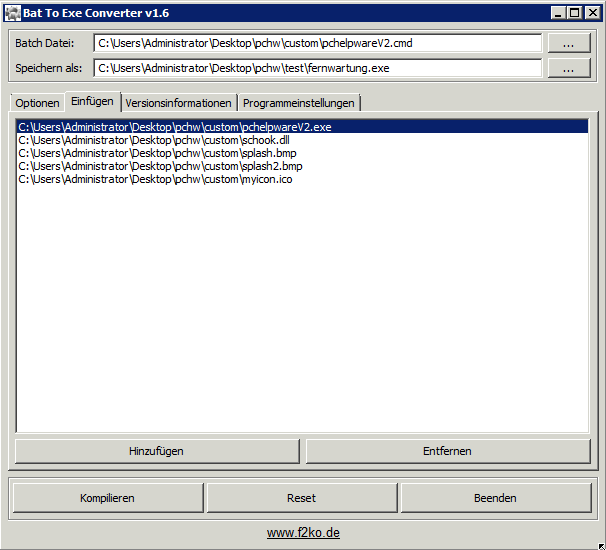Select splash.bmp list entry
This screenshot has width=606, height=550.
click(x=157, y=154)
